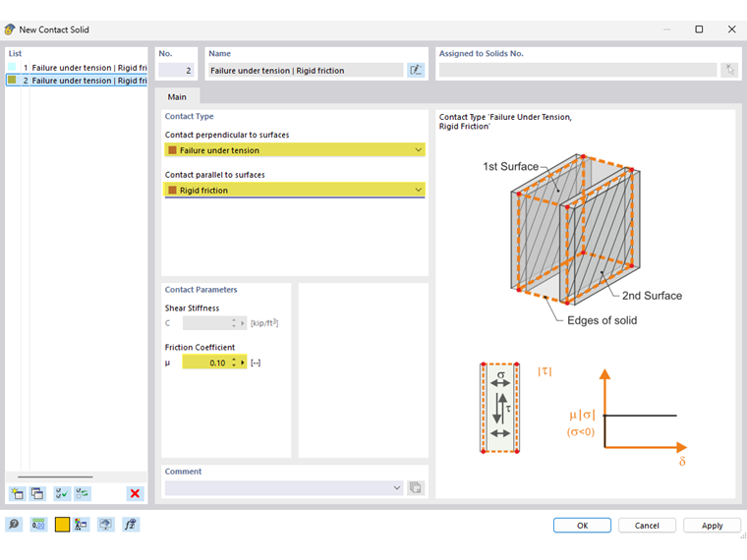Click friction coefficient spinner arrows
747x560 pixels.
[234, 363]
